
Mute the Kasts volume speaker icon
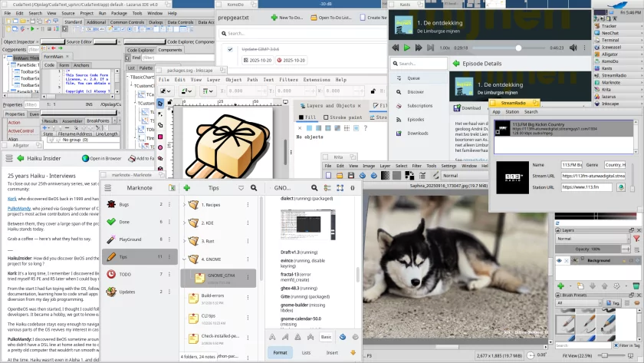tap(573, 48)
